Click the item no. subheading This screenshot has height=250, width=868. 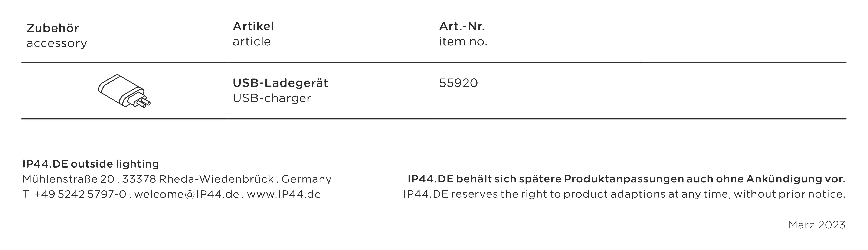coord(463,42)
